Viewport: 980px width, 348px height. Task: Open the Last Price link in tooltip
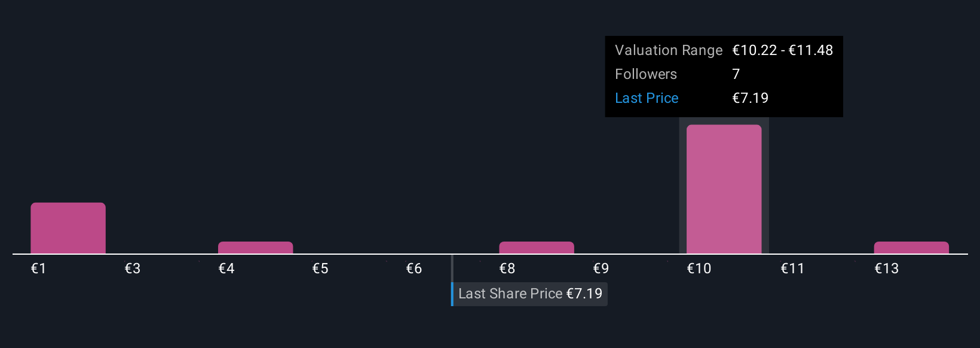coord(647,98)
